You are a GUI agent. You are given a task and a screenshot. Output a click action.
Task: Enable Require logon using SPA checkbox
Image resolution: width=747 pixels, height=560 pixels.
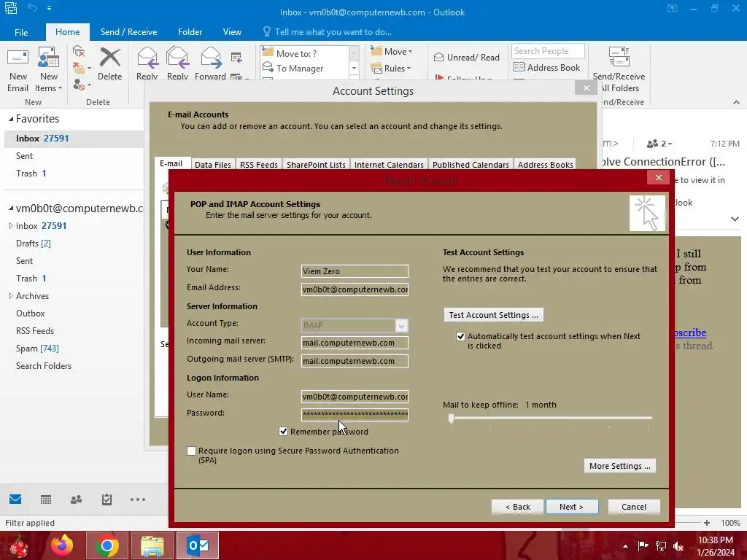point(192,451)
